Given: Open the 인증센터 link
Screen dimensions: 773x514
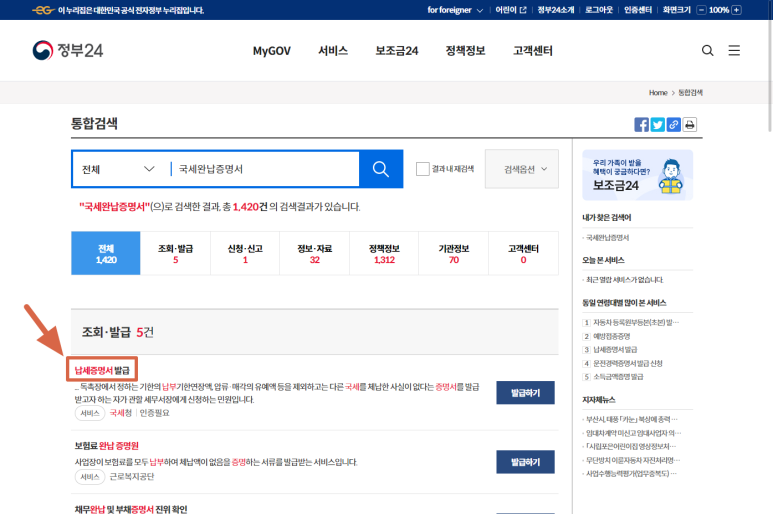Looking at the screenshot, I should click(x=638, y=10).
